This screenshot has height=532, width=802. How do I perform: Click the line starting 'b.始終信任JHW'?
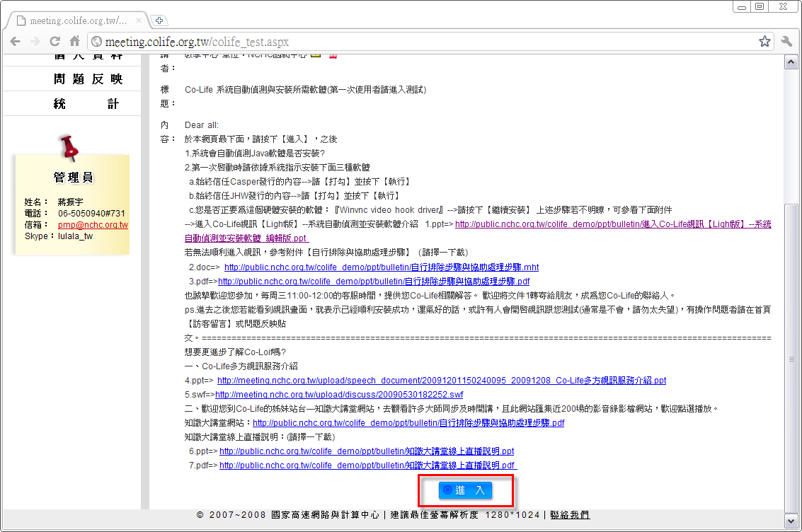point(294,196)
